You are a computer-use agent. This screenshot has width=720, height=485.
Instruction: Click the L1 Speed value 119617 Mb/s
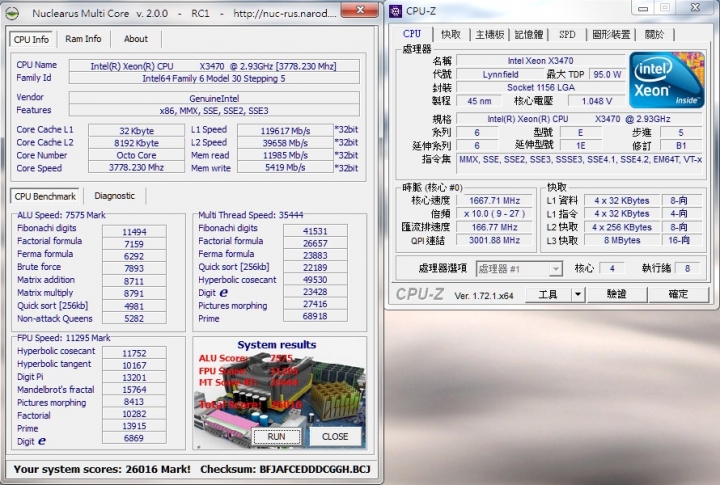click(285, 131)
